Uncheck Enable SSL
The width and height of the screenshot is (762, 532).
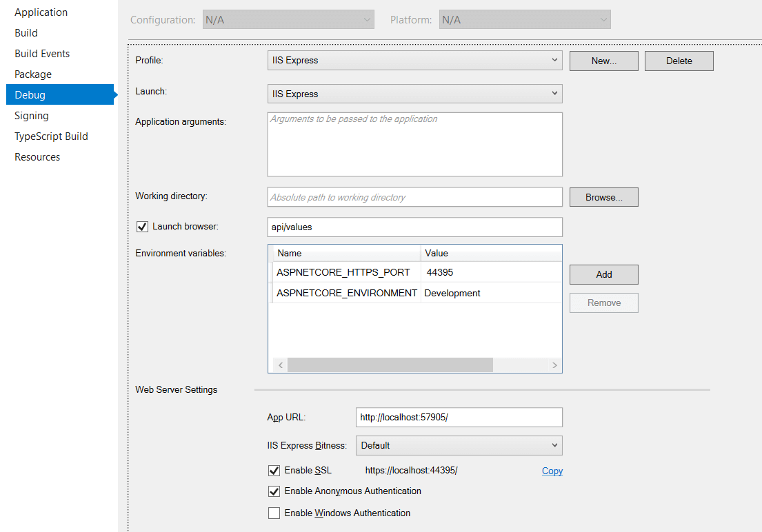274,470
